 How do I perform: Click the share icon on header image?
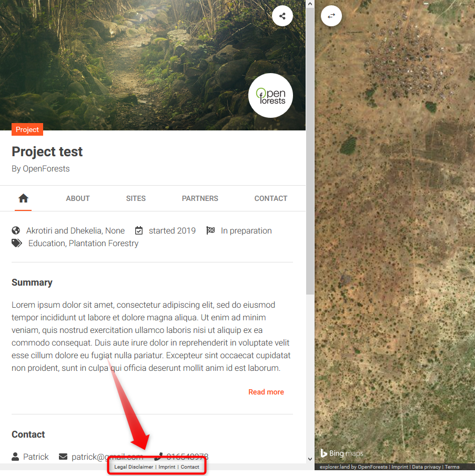[282, 16]
